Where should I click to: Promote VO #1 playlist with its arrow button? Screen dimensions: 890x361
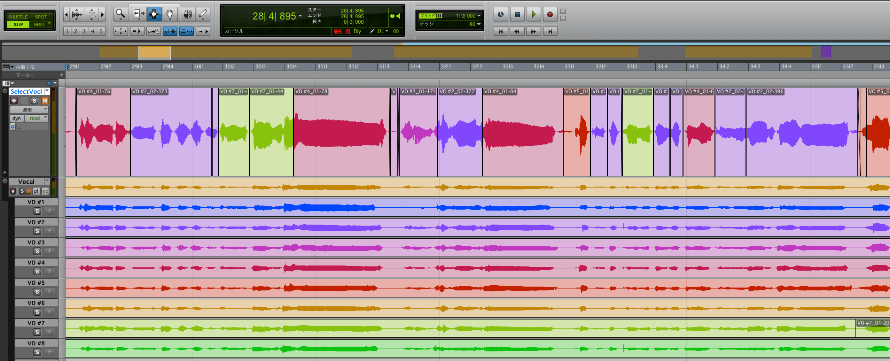coord(49,211)
